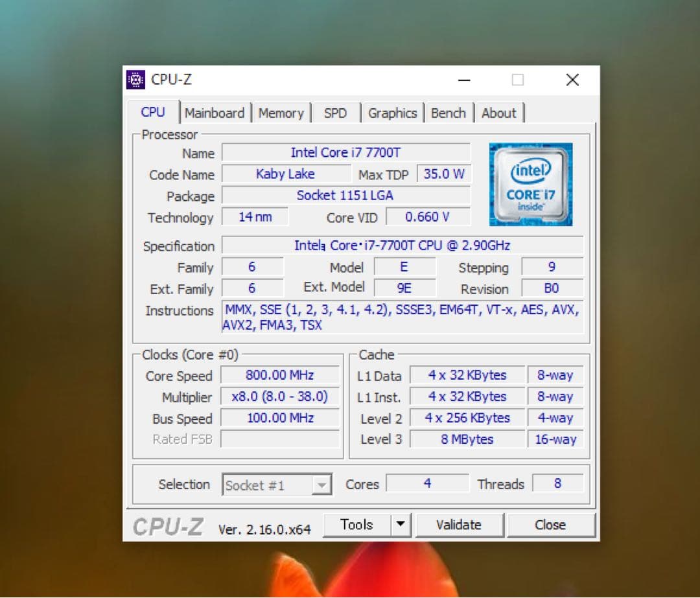Click the Ext. Model value 9E
Viewport: 700px width, 598px height.
click(404, 288)
